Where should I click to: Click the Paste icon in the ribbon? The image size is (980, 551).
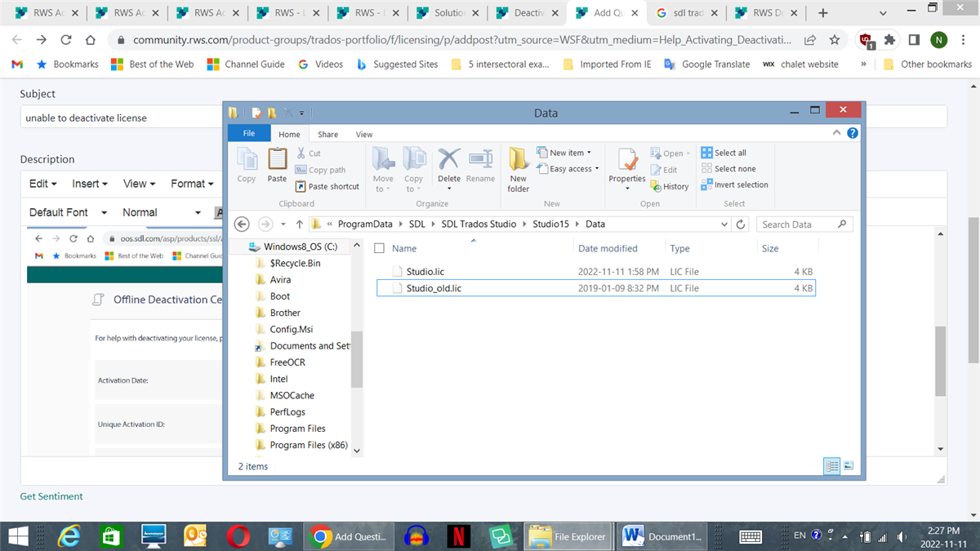coord(276,165)
